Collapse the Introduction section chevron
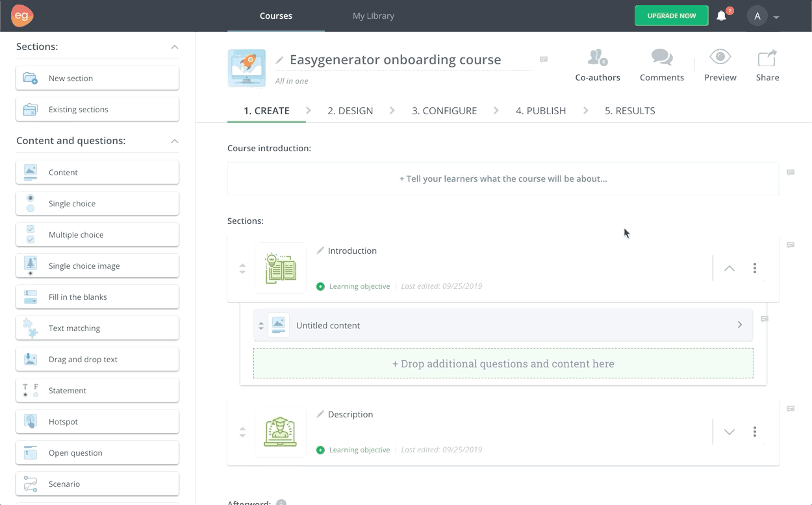Viewport: 812px width, 505px height. coord(730,268)
